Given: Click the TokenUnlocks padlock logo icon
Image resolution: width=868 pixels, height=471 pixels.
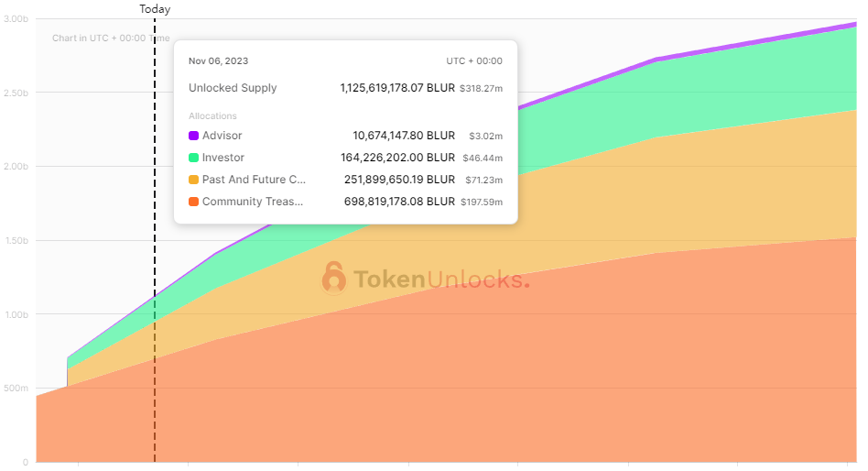Looking at the screenshot, I should 333,279.
